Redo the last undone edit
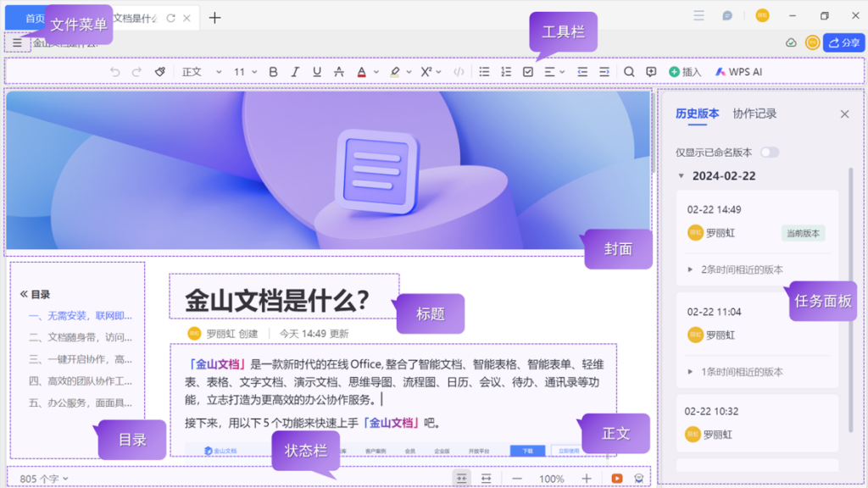The height and width of the screenshot is (488, 868). click(x=136, y=72)
